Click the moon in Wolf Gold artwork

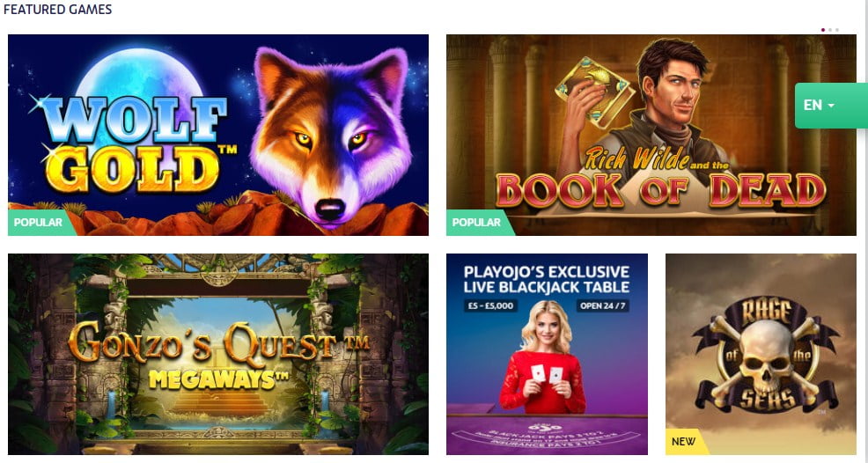coord(139,83)
